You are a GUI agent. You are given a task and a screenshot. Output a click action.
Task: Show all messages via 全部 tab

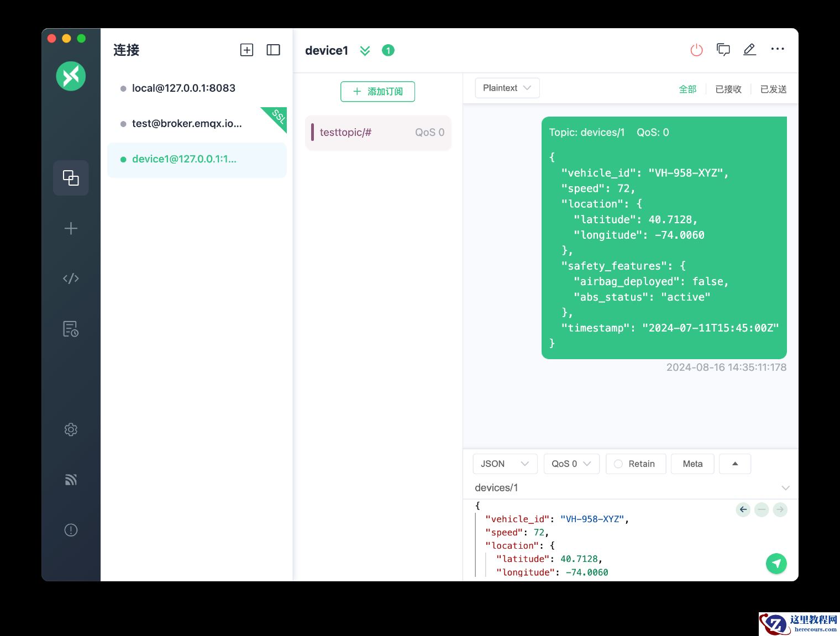click(x=687, y=90)
